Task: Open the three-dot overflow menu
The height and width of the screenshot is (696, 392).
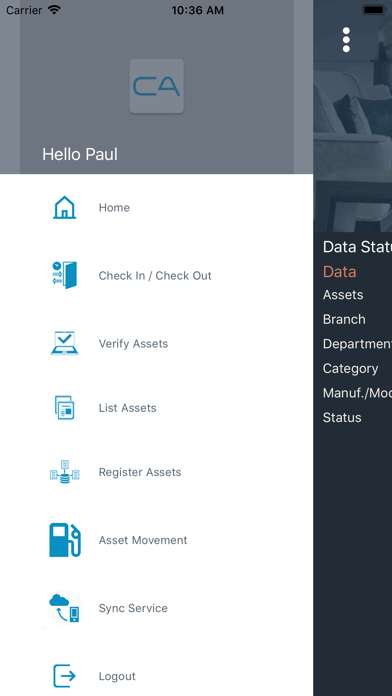Action: tap(346, 40)
